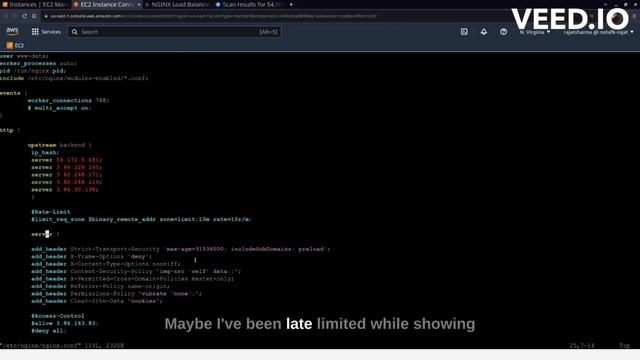The image size is (640, 360).
Task: Click the site lock icon in address bar
Action: point(46,16)
